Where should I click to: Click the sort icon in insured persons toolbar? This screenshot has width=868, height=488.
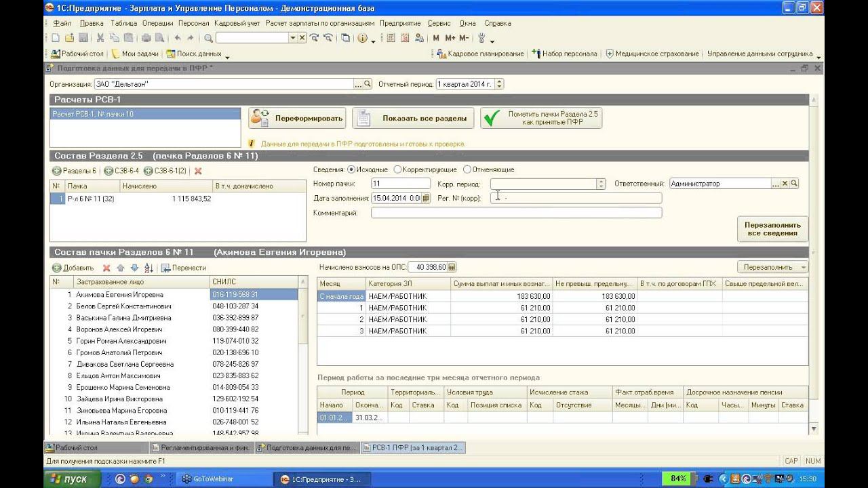click(149, 268)
